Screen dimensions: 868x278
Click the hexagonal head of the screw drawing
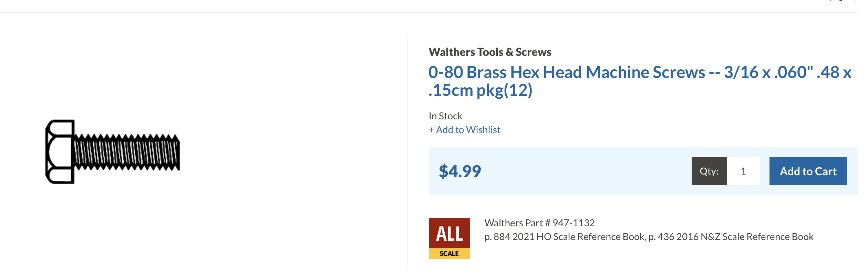60,152
